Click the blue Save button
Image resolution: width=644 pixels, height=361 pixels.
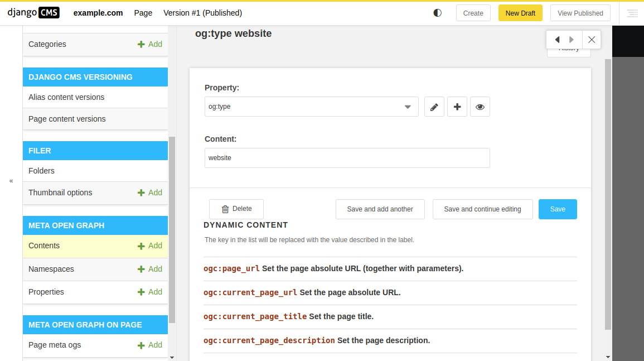point(558,209)
